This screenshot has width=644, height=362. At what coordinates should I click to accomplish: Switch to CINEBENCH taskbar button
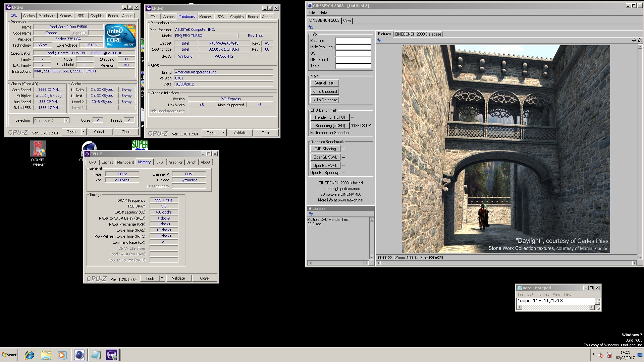coord(79,355)
